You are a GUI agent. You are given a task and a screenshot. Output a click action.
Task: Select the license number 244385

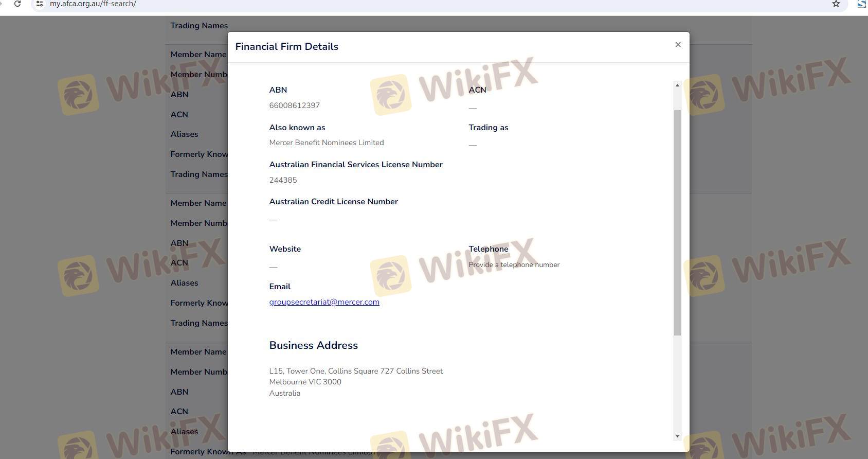tap(283, 180)
